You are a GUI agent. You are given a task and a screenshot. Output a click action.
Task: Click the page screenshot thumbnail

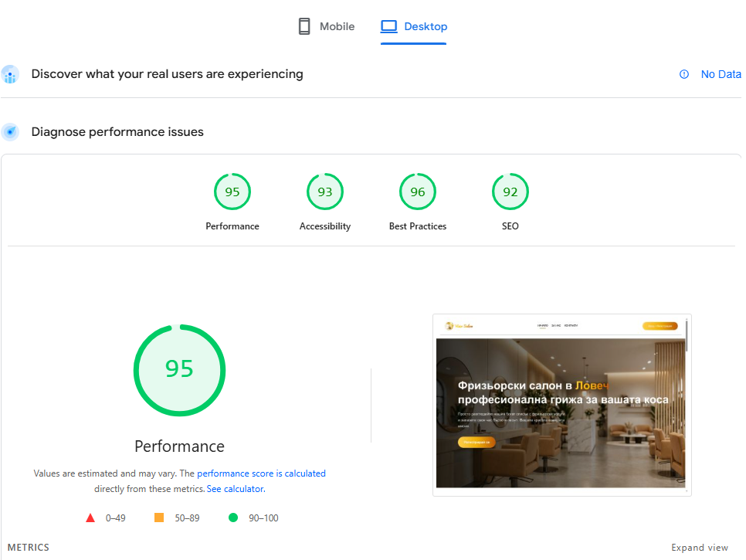click(562, 405)
